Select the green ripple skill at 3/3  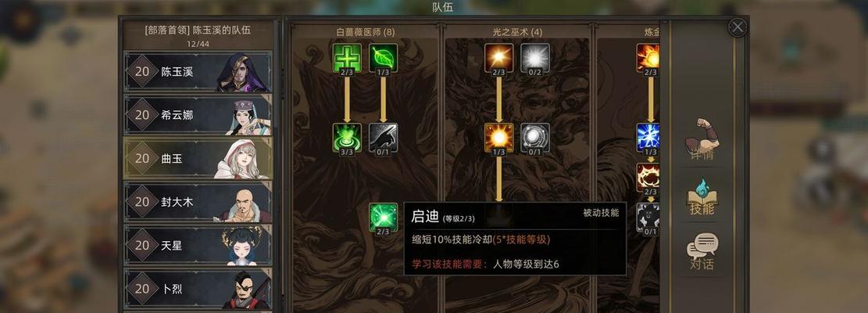point(347,138)
